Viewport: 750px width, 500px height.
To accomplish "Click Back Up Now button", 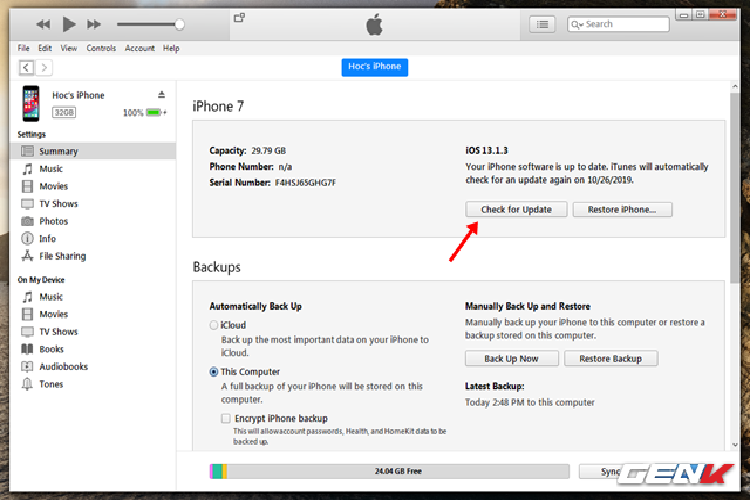I will click(511, 358).
